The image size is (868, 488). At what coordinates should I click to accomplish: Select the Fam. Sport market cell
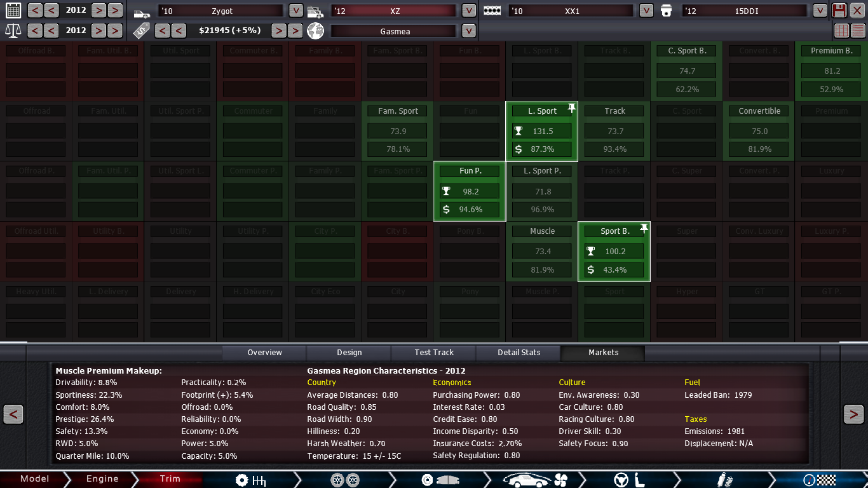pos(398,131)
